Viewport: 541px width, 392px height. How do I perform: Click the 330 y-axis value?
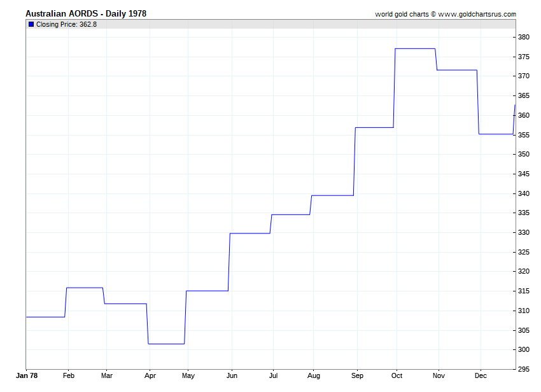click(524, 232)
